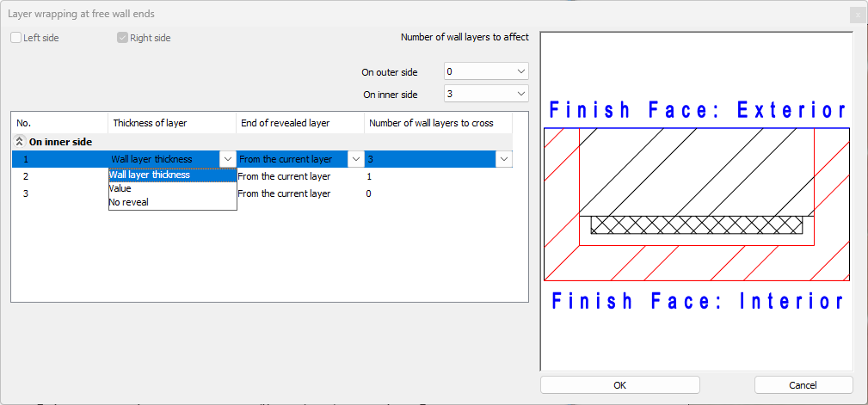Click Thickness of layer column header
This screenshot has height=405, width=868.
[x=172, y=123]
